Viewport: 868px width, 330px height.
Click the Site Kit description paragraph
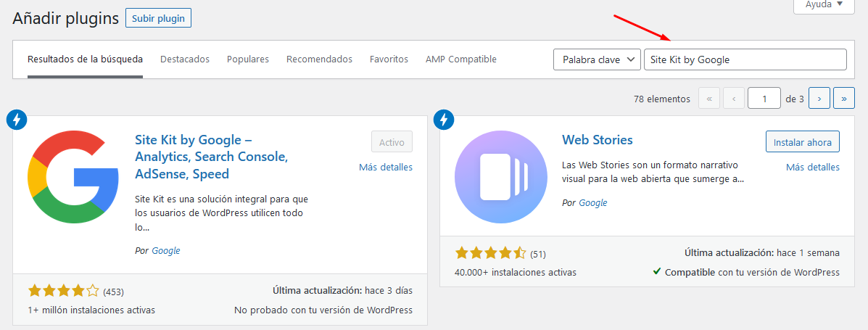pos(221,213)
